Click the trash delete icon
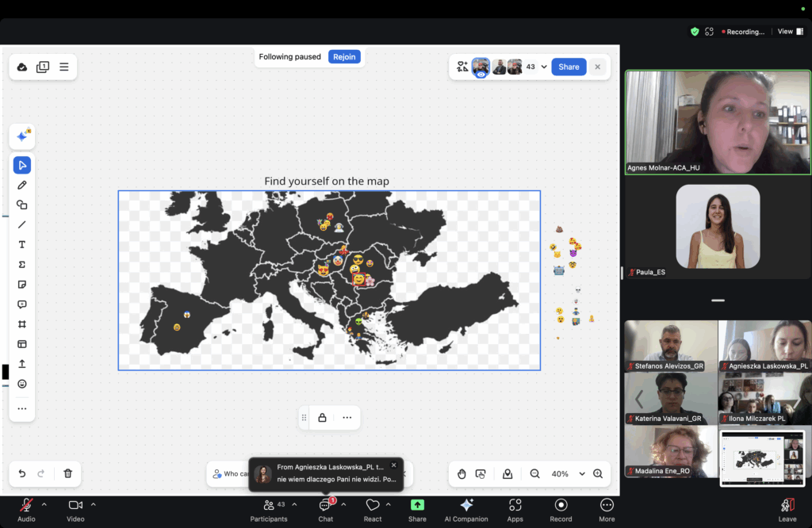Viewport: 812px width, 528px height. pos(68,473)
